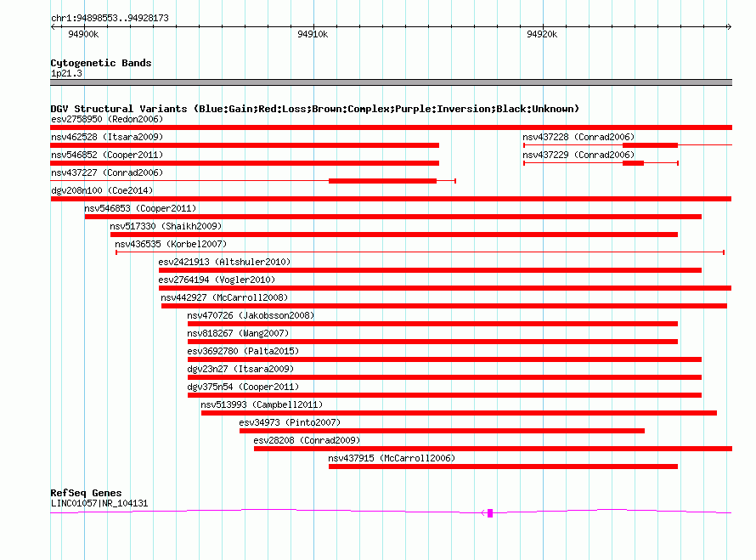Screen dimensions: 756x560
Task: Click the nsv470726 (Jakobsson2008) label
Action: tap(251, 315)
